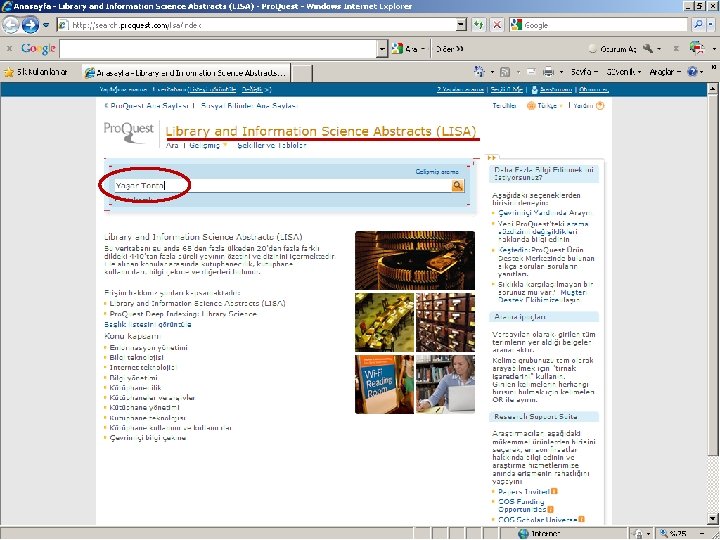This screenshot has height=540, width=720.
Task: Collapse the right sidebar with the arrows icon
Action: pyautogui.click(x=491, y=158)
